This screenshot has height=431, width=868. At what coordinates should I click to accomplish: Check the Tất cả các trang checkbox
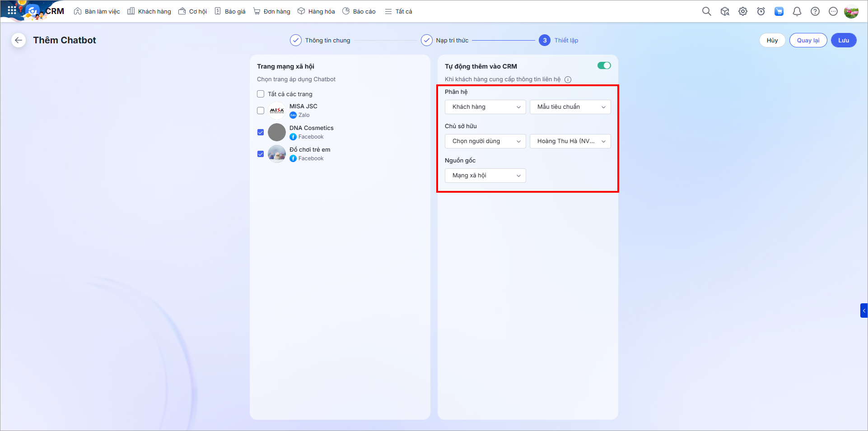click(x=261, y=94)
